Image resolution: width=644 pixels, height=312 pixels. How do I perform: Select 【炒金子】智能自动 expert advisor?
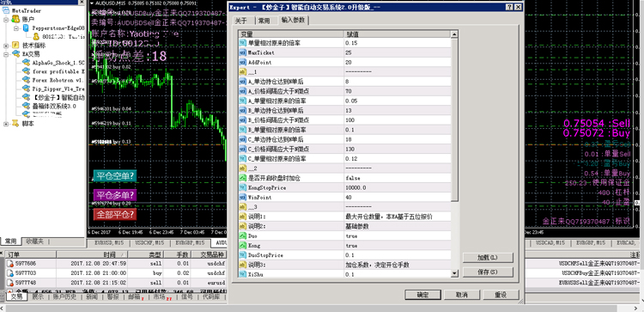point(58,97)
